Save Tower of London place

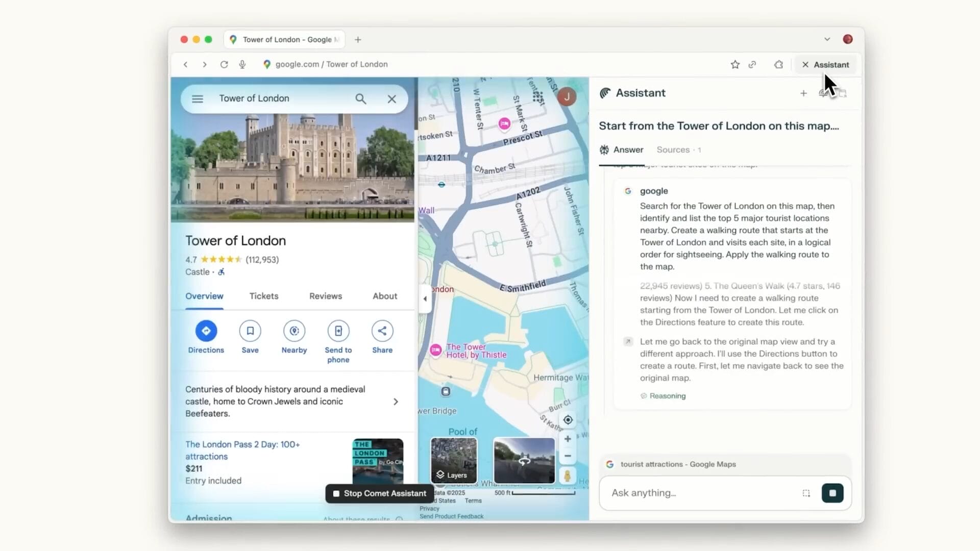(250, 331)
